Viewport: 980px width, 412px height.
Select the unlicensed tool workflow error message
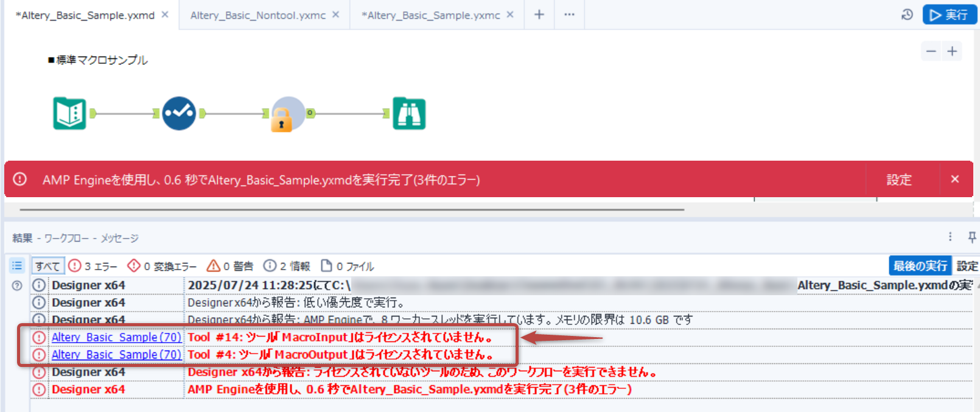424,372
